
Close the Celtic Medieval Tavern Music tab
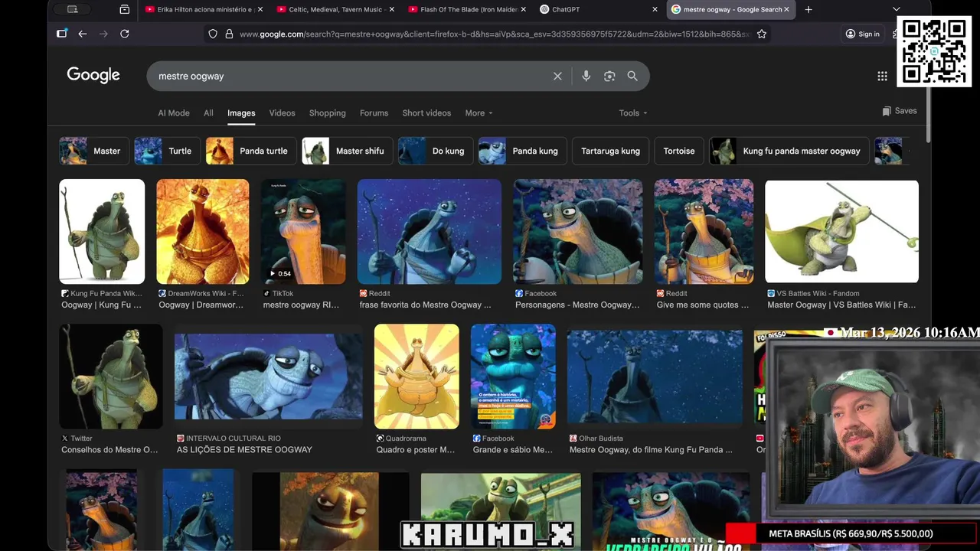[392, 9]
